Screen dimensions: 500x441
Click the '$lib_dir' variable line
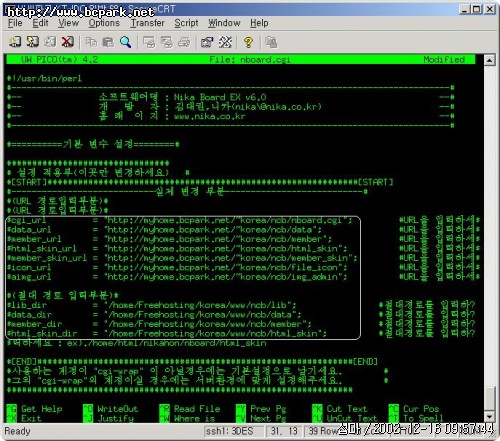pyautogui.click(x=151, y=305)
